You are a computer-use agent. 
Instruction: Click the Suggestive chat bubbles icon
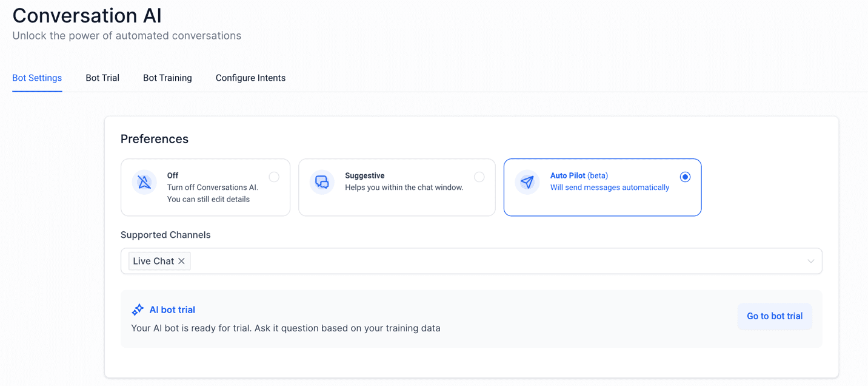pyautogui.click(x=322, y=181)
